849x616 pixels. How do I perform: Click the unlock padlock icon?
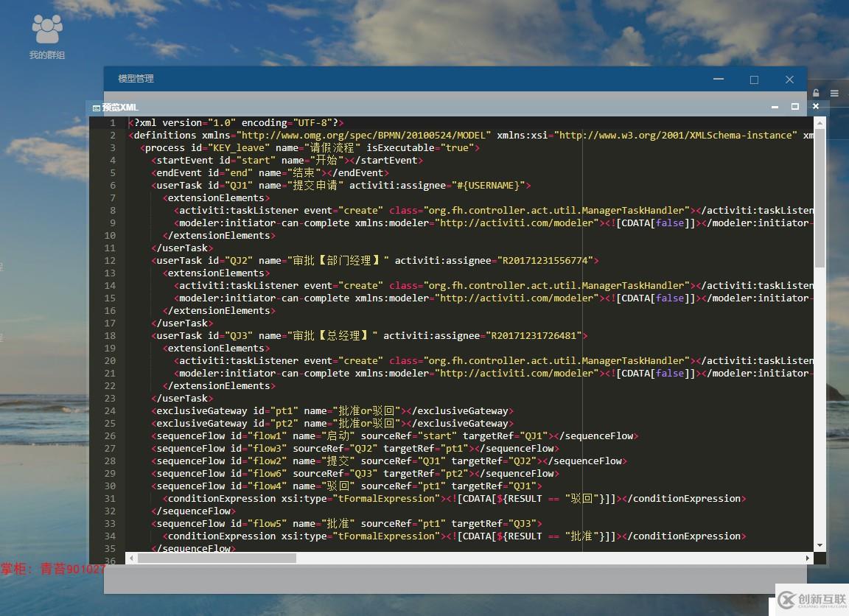816,93
